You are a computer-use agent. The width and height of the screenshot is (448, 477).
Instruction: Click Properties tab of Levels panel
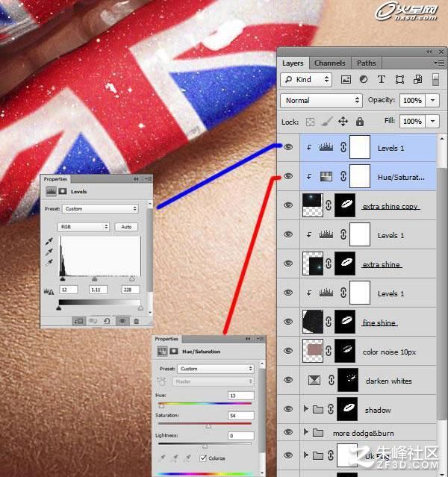tap(55, 179)
